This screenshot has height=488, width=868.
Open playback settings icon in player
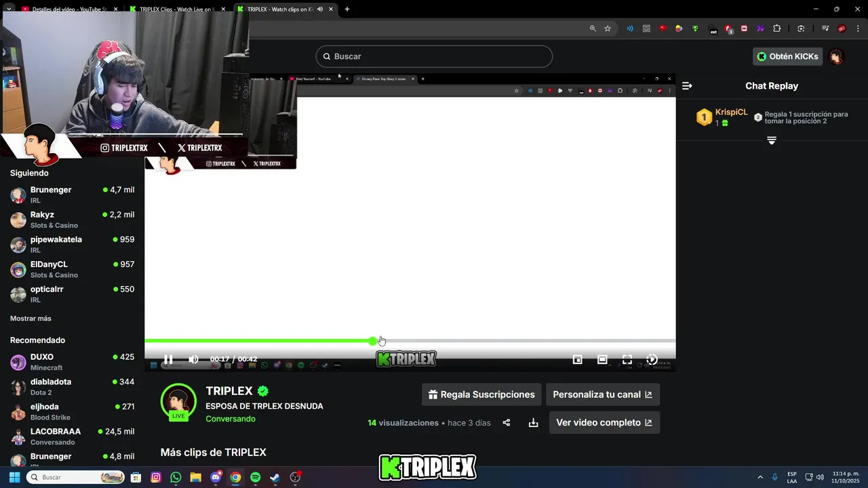coord(652,360)
